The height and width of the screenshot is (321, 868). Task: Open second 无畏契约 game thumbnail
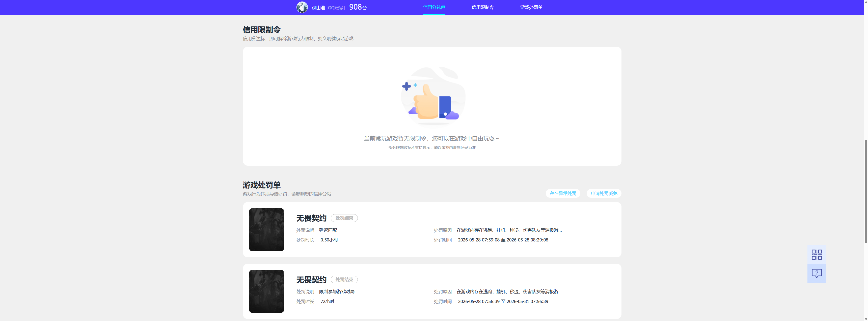(266, 291)
